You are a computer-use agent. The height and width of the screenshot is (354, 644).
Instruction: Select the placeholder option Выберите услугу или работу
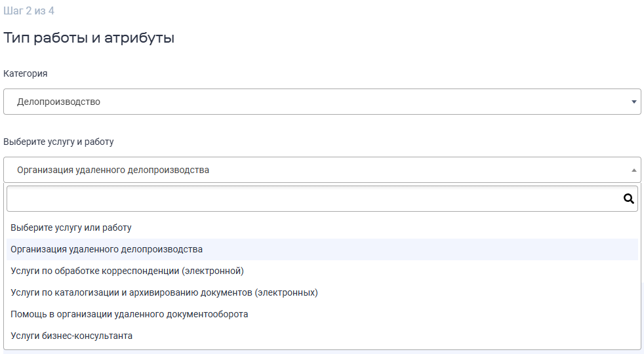[71, 227]
